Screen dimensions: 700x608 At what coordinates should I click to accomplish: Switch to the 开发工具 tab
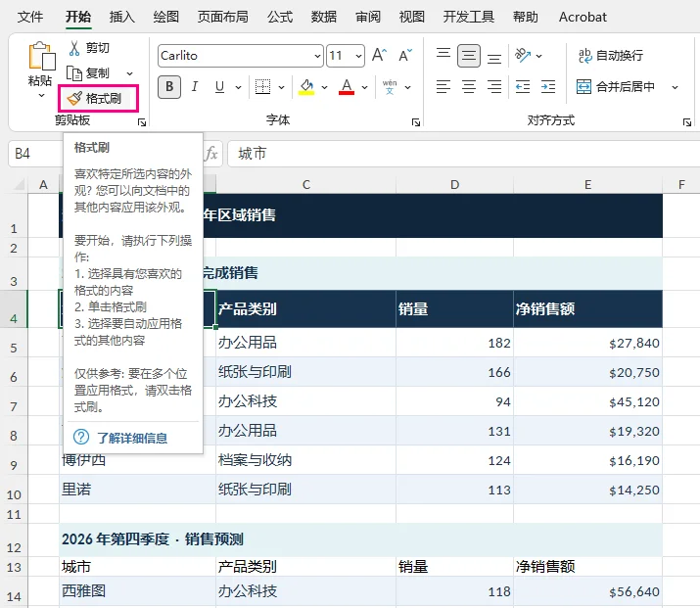[468, 17]
